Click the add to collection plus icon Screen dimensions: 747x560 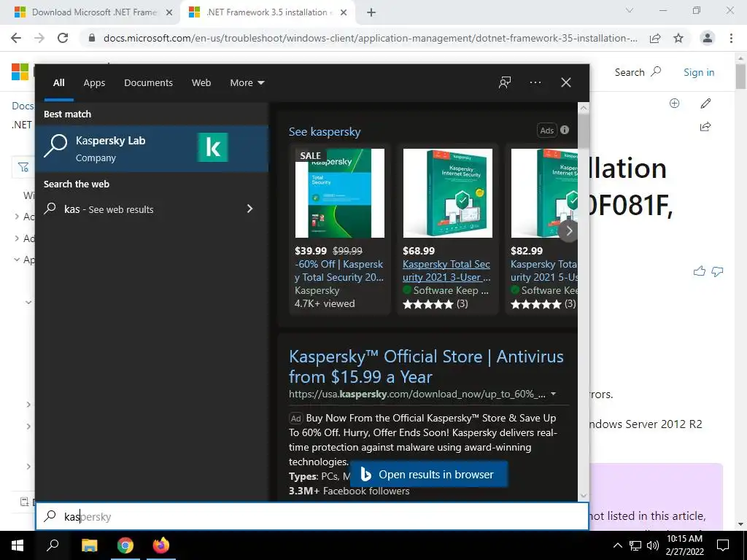[x=674, y=104]
